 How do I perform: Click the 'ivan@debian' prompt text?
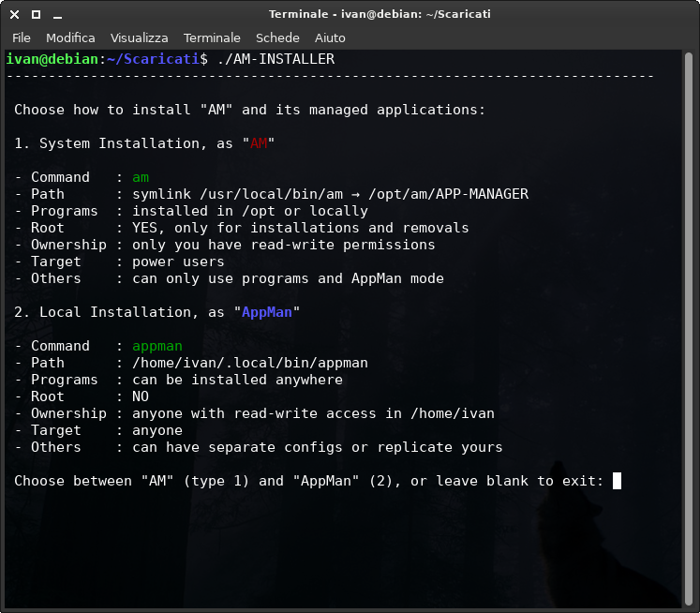pyautogui.click(x=52, y=59)
